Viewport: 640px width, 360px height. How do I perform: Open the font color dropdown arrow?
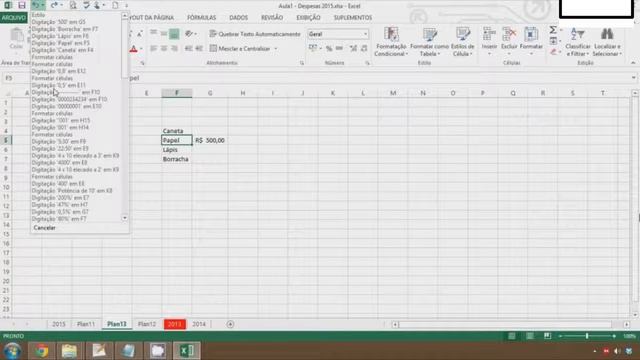(x=141, y=49)
